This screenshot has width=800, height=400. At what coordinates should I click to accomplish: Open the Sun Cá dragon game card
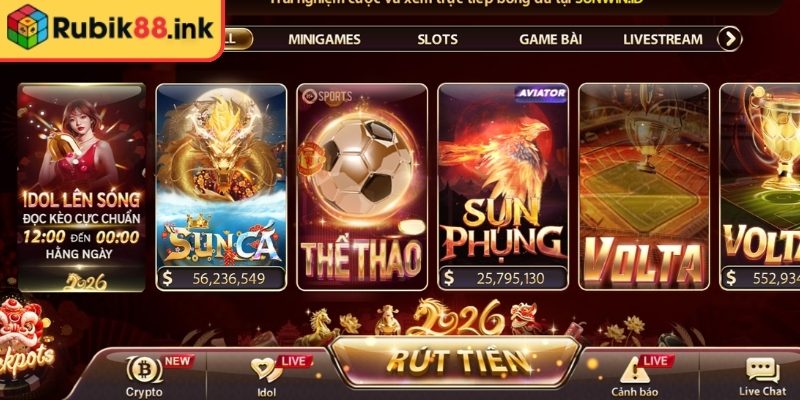[x=221, y=187]
